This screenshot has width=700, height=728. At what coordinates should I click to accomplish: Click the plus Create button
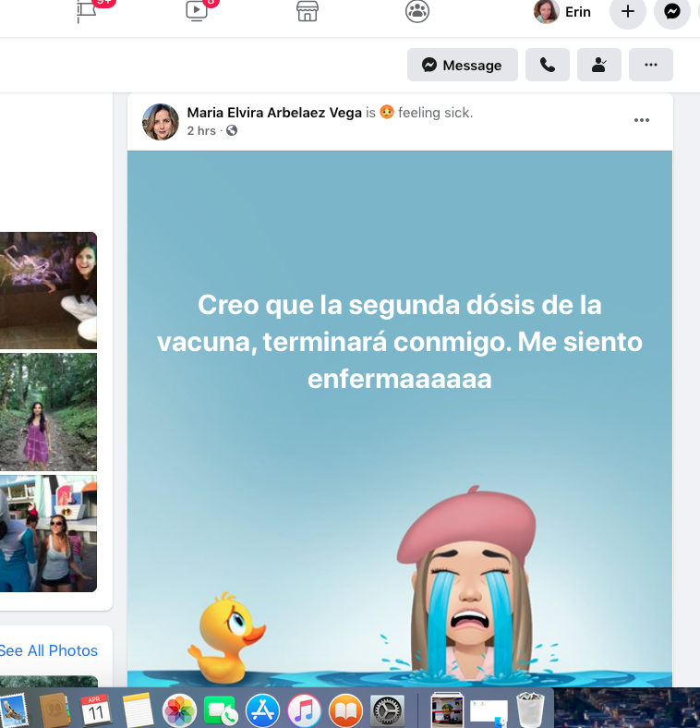(x=628, y=12)
